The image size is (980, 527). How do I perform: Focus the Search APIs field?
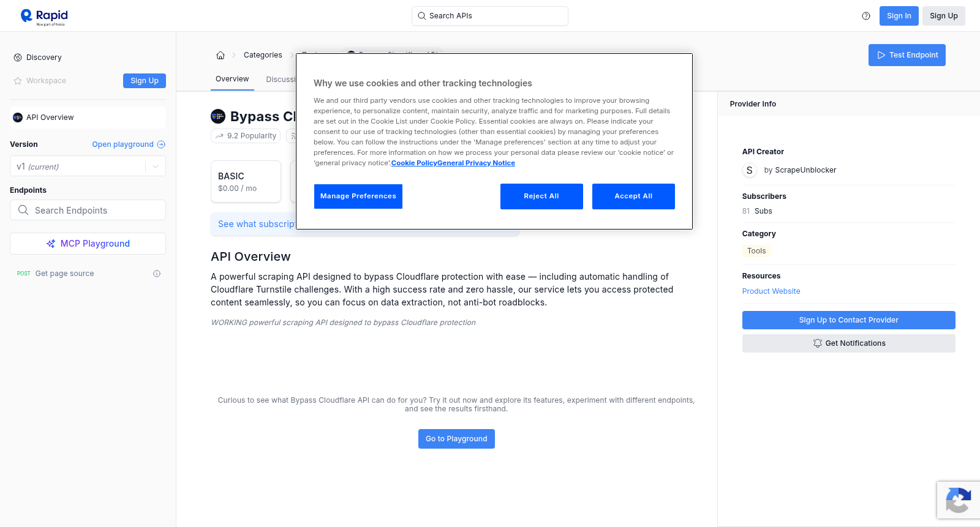(x=490, y=16)
